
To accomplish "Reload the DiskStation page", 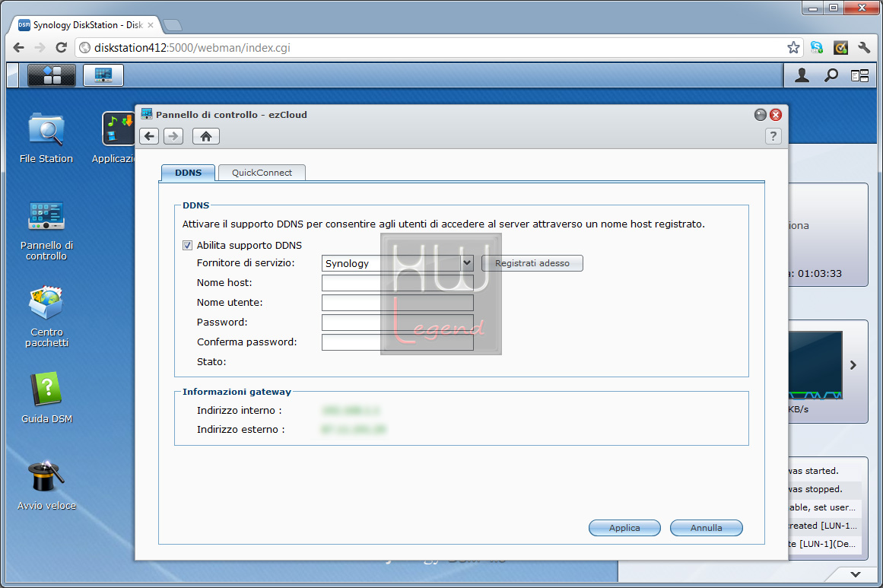I will pos(62,48).
